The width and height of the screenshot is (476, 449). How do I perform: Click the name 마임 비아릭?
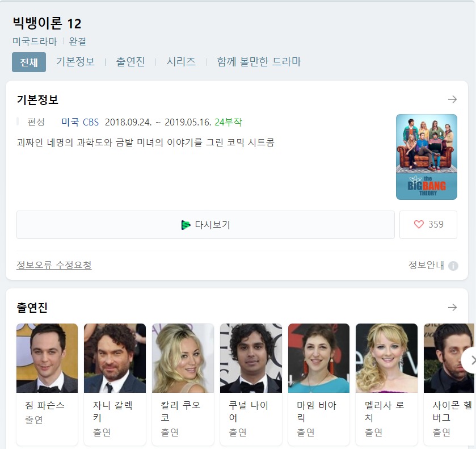point(317,412)
